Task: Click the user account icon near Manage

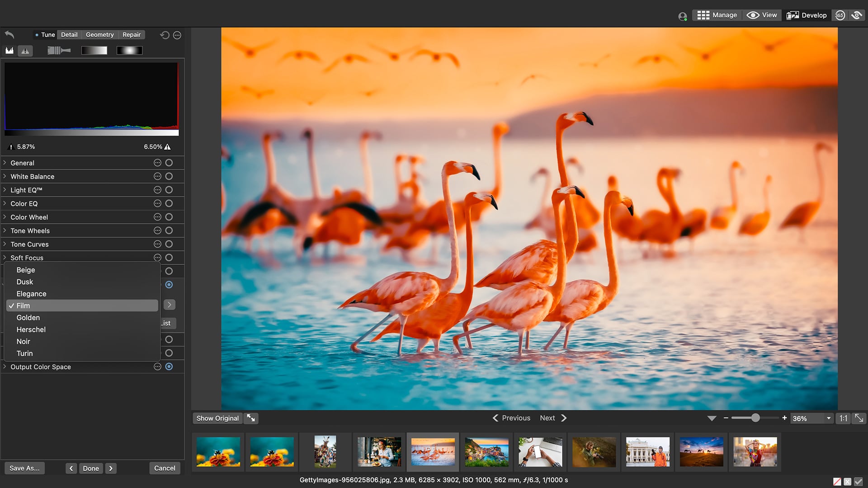Action: pos(682,15)
